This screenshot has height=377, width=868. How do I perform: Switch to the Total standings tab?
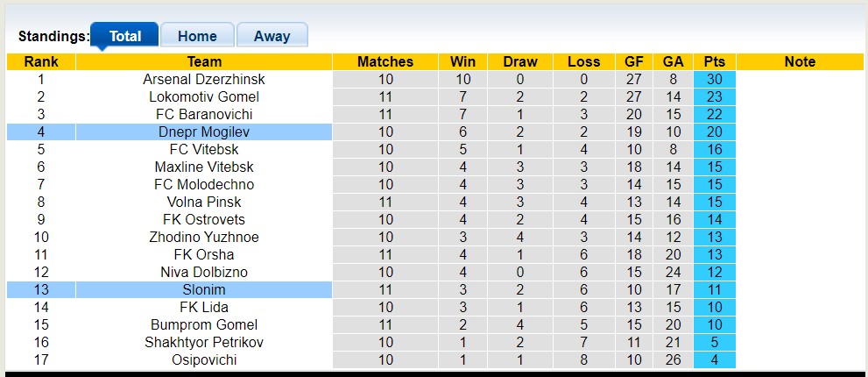[x=124, y=36]
